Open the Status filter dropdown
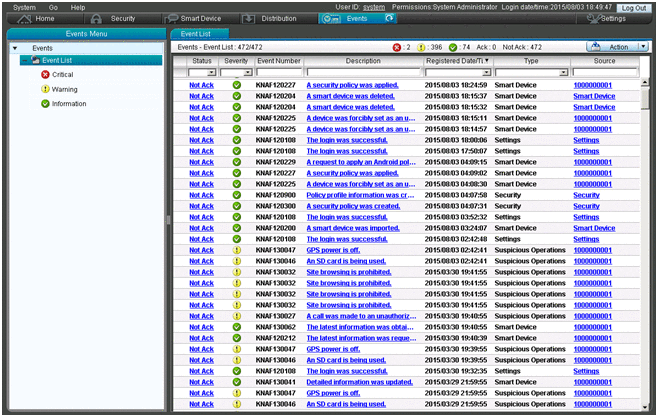 [x=211, y=73]
